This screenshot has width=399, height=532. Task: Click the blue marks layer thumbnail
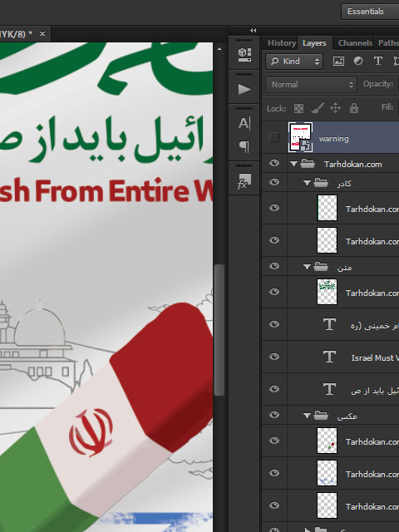pyautogui.click(x=327, y=473)
